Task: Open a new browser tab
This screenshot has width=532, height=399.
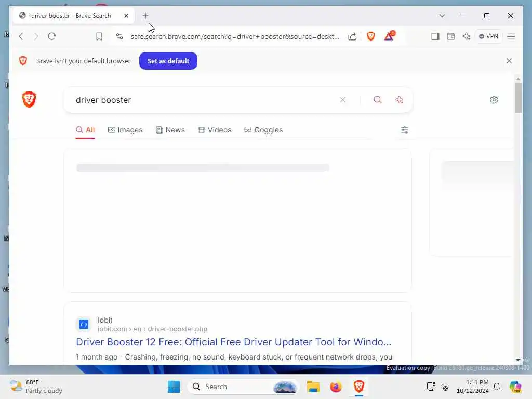Action: click(145, 16)
